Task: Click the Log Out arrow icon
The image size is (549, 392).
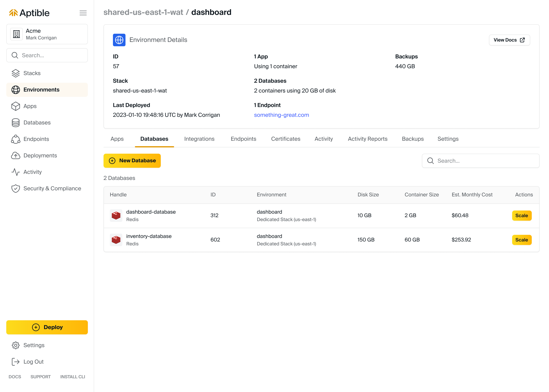Action: pyautogui.click(x=15, y=362)
